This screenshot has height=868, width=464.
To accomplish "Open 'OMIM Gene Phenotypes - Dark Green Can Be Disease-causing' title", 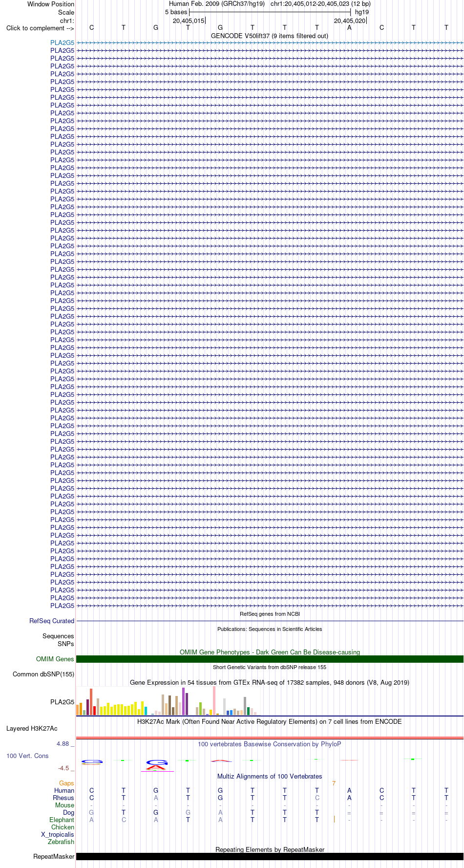I will (270, 652).
